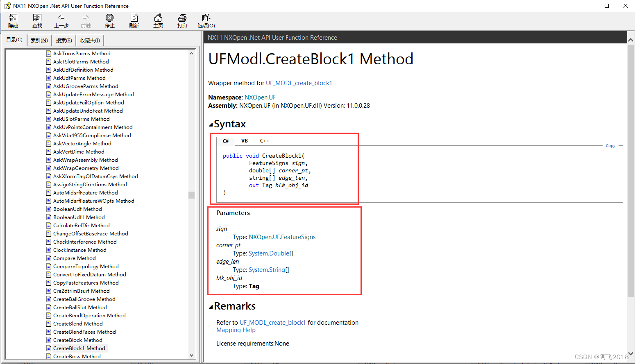635x364 pixels.
Task: Copy the syntax code with Copy link
Action: point(610,146)
